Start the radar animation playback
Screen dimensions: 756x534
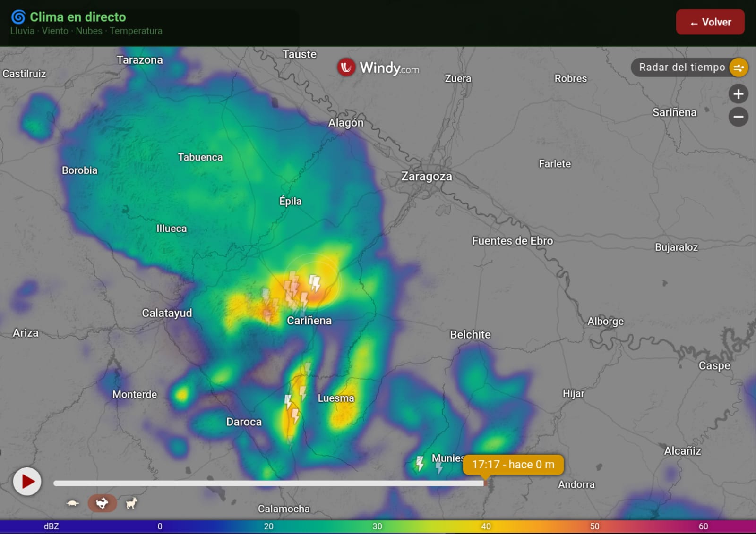(27, 482)
